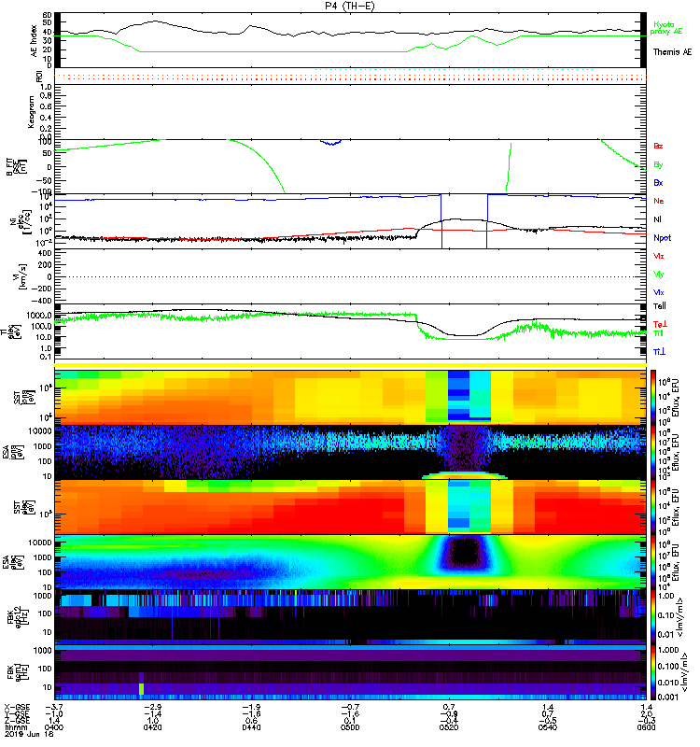Screen dimensions: 700x747
Task: Click the 0500 time tick label
Action: 350,727
